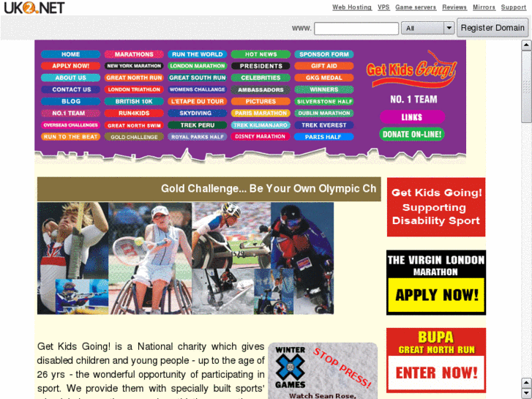Screen dimensions: 532x399
Task: Open GREAT NORTH SWIM nav item
Action: pyautogui.click(x=134, y=125)
